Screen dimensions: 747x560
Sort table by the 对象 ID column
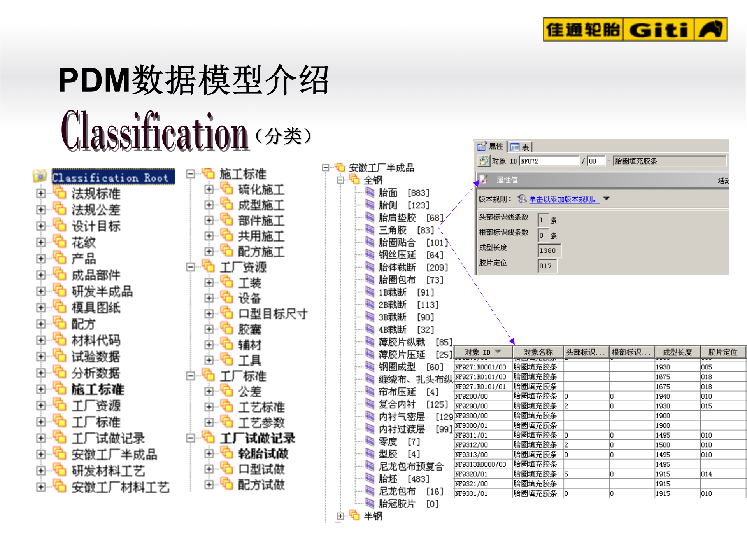click(482, 351)
